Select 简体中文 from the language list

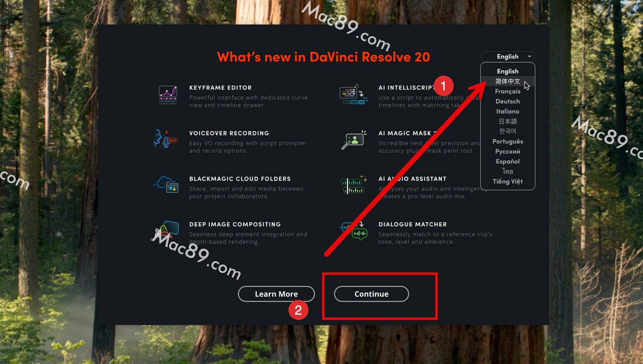coord(508,81)
